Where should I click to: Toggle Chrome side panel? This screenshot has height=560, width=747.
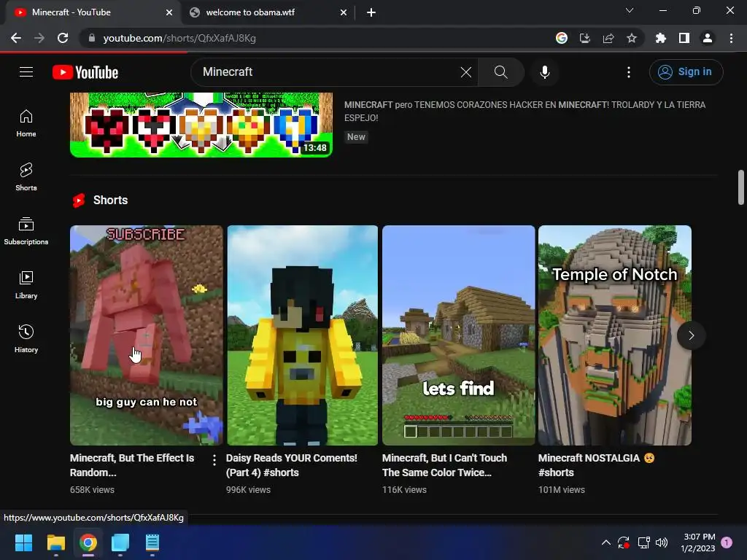click(684, 38)
